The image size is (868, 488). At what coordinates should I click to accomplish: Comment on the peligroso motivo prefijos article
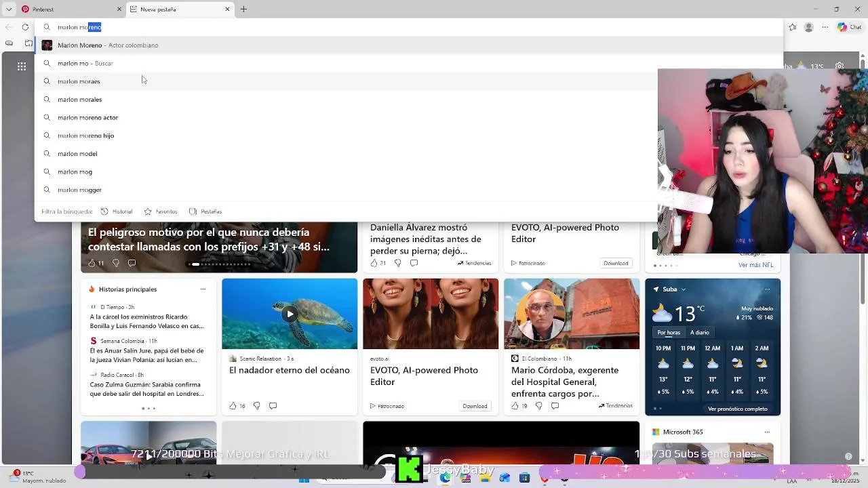(x=132, y=263)
